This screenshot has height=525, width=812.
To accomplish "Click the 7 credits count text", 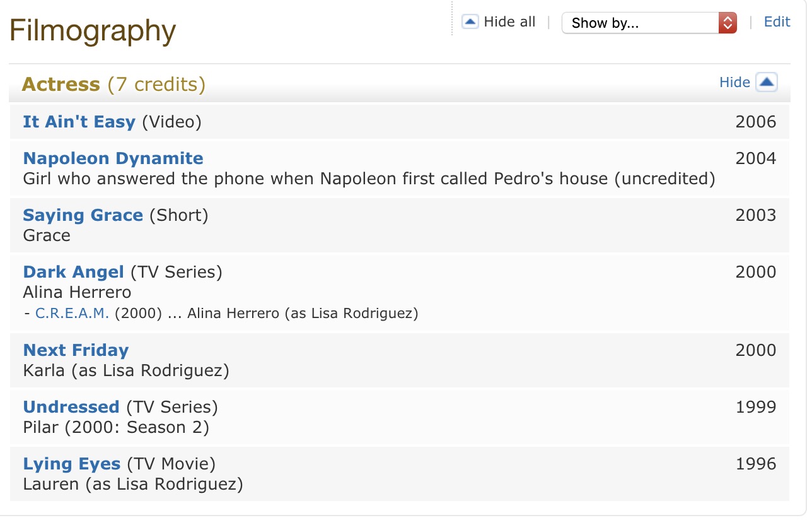I will [x=156, y=84].
